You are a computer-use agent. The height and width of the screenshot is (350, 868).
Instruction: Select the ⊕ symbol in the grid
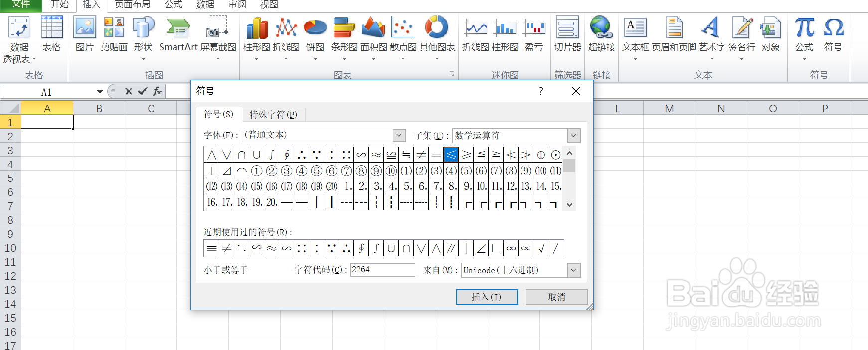541,155
